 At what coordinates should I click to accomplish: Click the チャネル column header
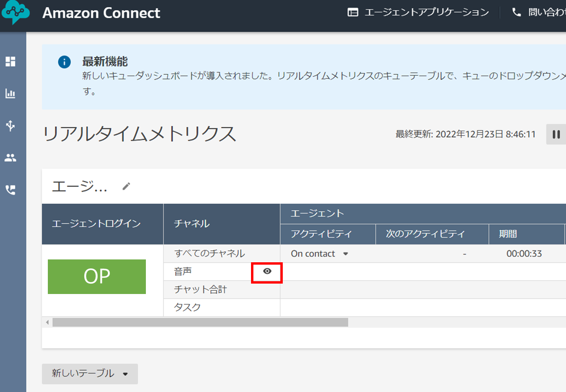[222, 224]
